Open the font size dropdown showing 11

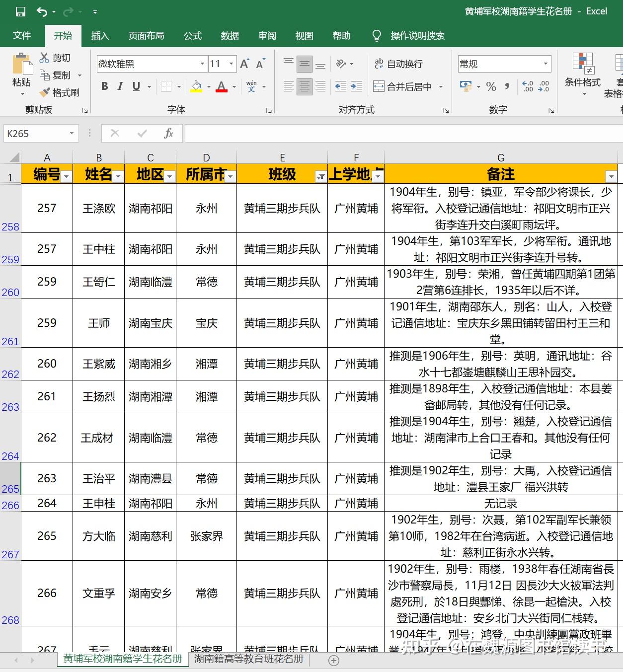pyautogui.click(x=231, y=64)
